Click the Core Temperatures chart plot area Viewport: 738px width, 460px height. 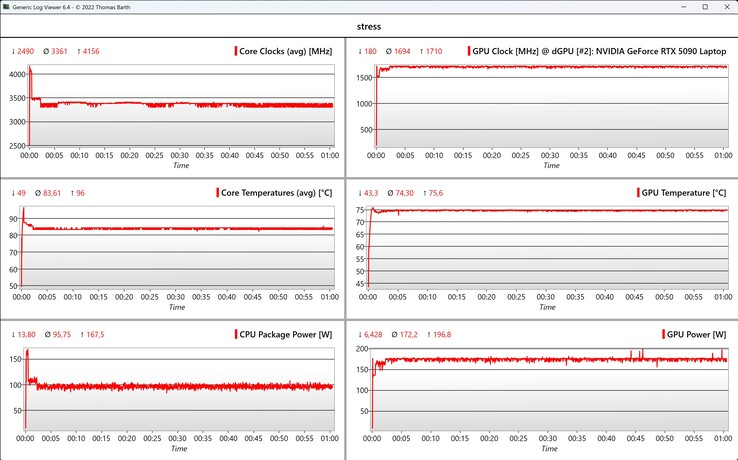coord(177,247)
